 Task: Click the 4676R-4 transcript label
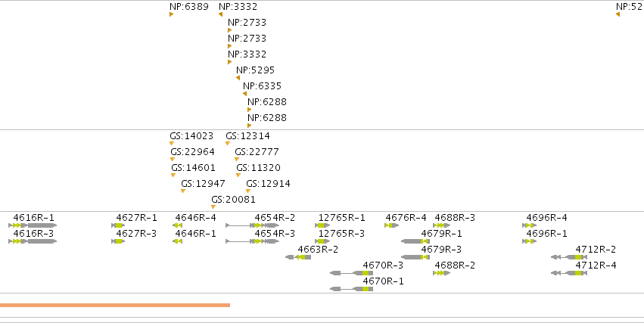[x=406, y=218]
